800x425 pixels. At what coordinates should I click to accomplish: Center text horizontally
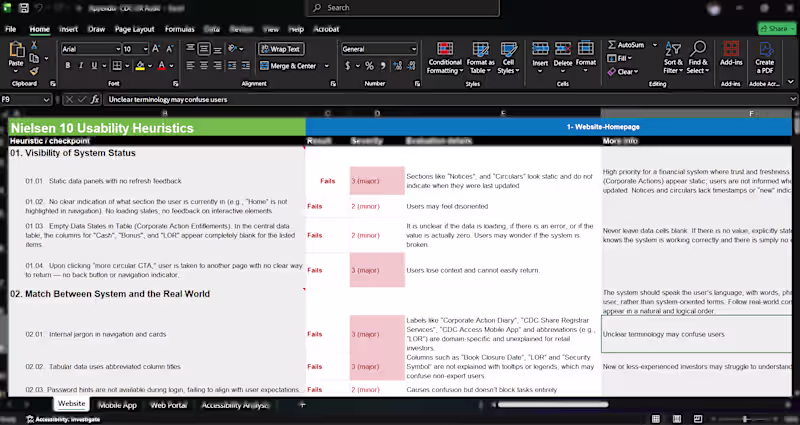point(204,66)
